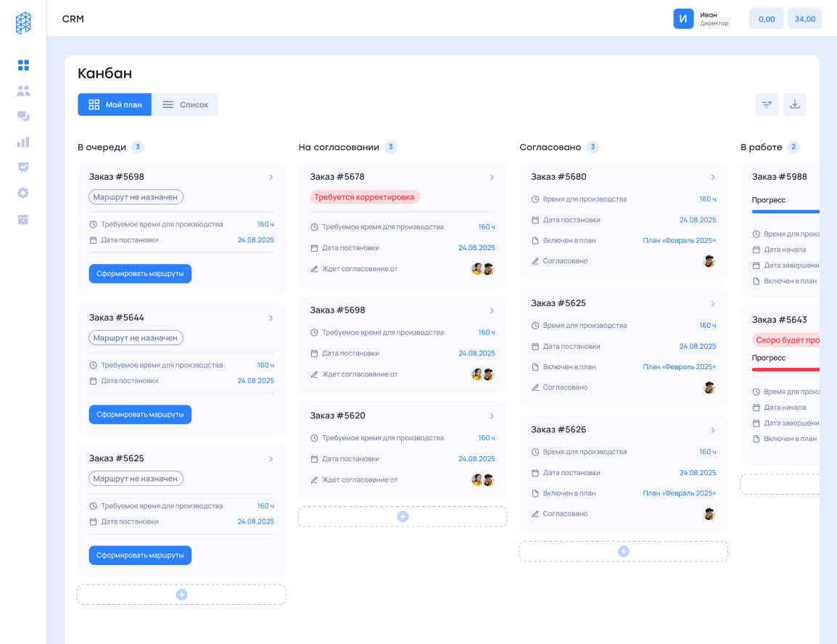This screenshot has width=837, height=644.
Task: Open the users section in sidebar
Action: [x=23, y=91]
